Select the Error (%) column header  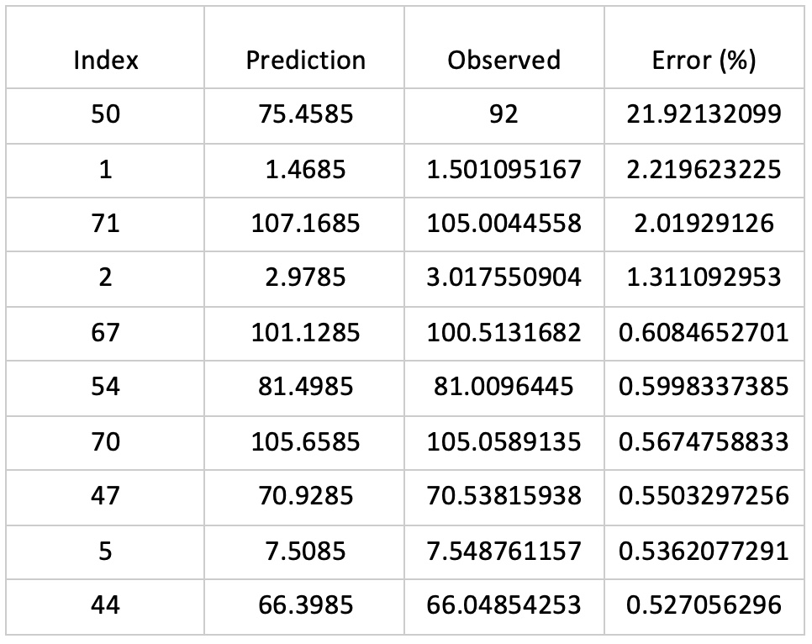pyautogui.click(x=704, y=61)
